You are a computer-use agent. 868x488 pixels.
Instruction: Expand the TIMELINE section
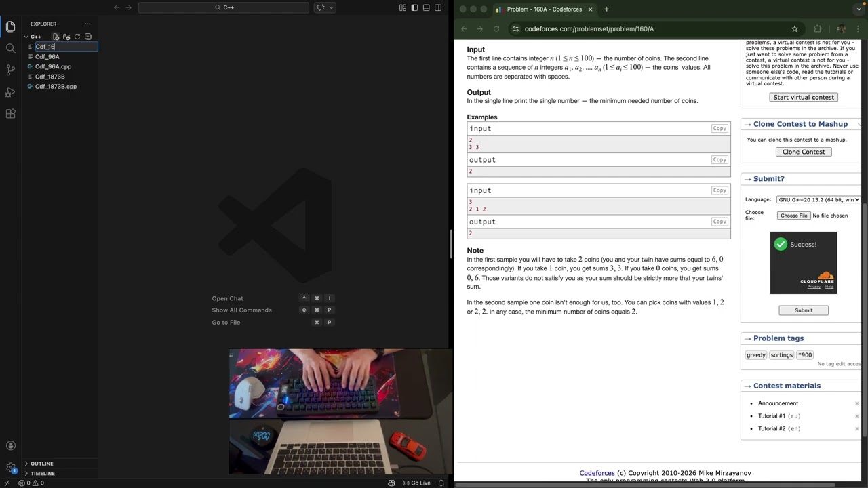click(42, 473)
